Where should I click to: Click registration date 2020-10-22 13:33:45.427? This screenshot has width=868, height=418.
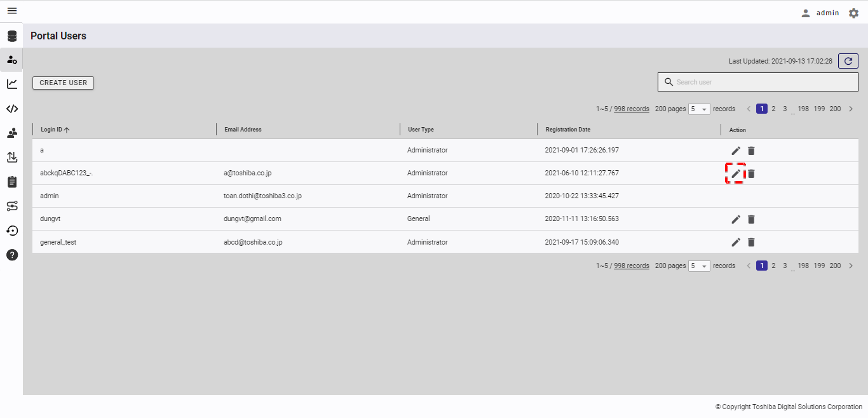point(582,196)
